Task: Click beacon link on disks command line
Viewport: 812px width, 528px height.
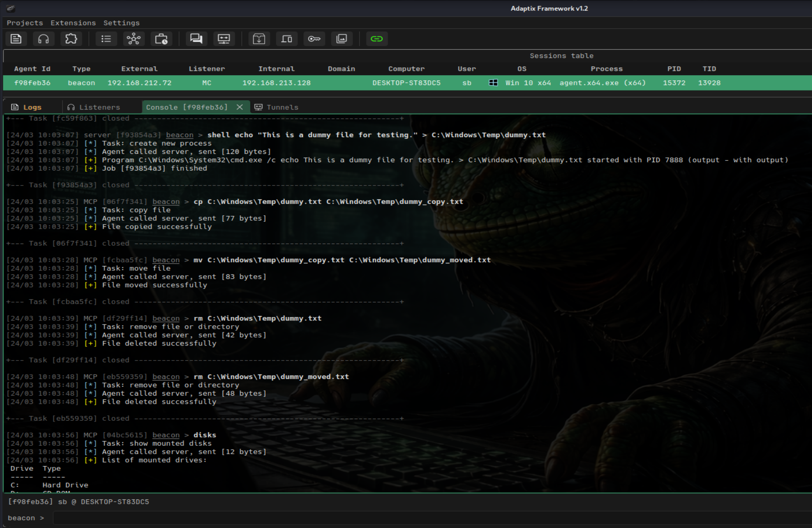Action: pos(166,435)
